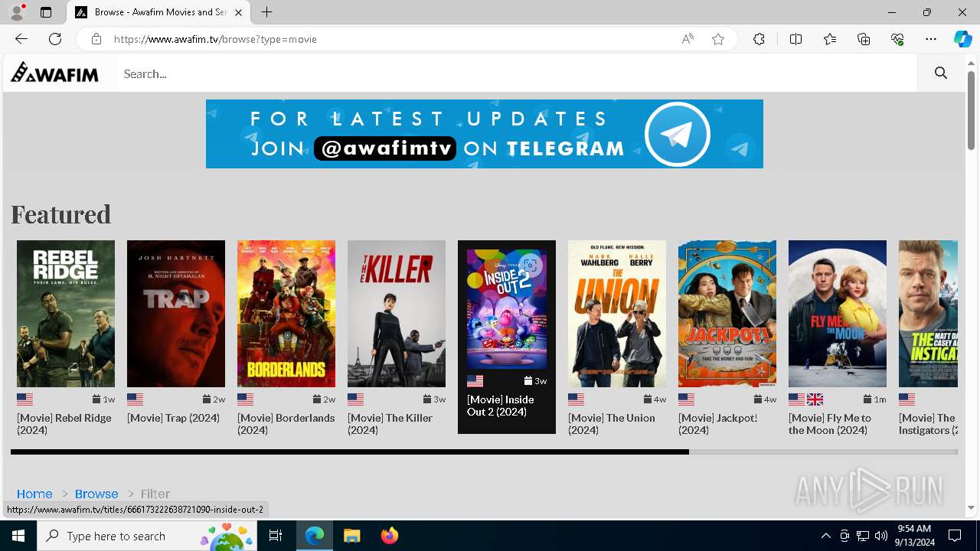Click the Telegram join banner
This screenshot has width=980, height=551.
pos(485,134)
